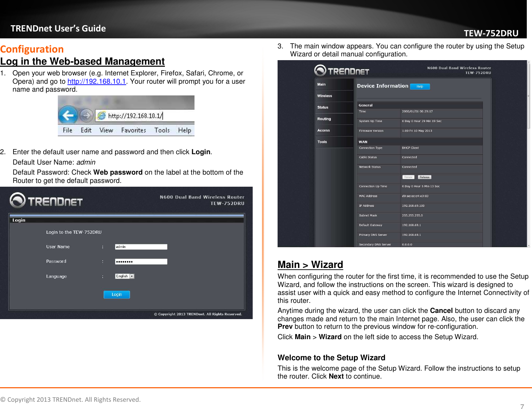Image resolution: width=532 pixels, height=409 pixels.
Task: Click the Password input field
Action: tap(141, 262)
